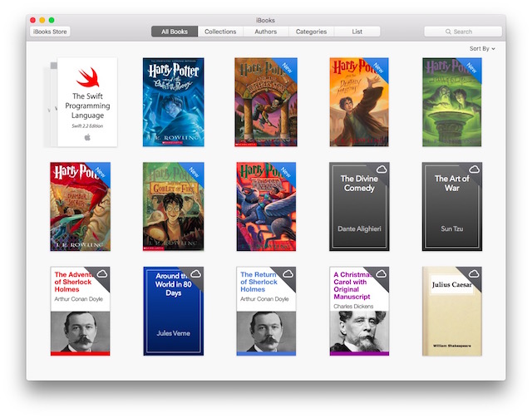Click 'Arthur Conan Doyle' on Adventures cover

pyautogui.click(x=78, y=299)
